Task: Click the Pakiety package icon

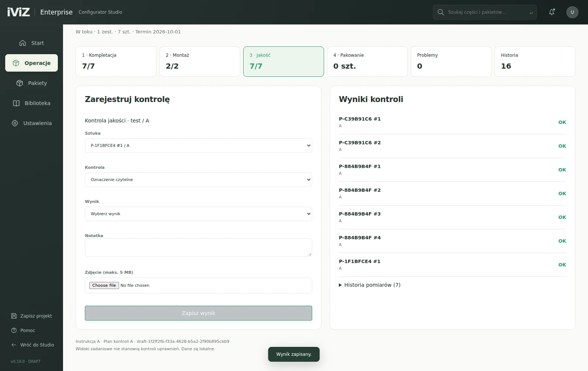Action: [20, 83]
